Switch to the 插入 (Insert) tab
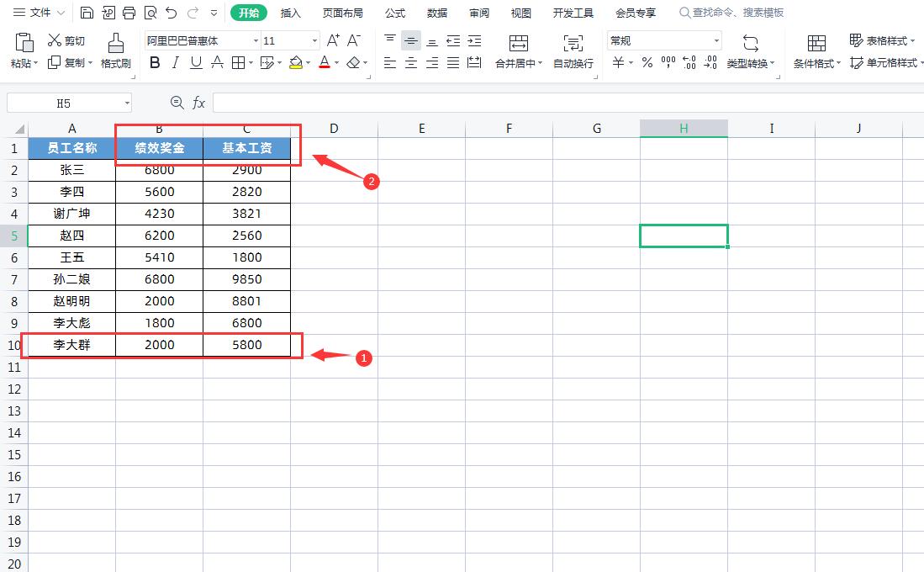This screenshot has width=924, height=572. [x=290, y=13]
